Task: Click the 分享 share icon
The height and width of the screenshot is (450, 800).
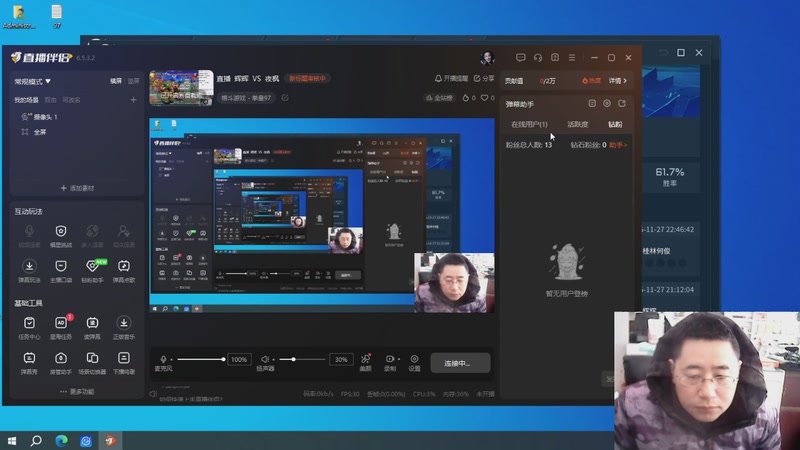Action: pos(484,78)
